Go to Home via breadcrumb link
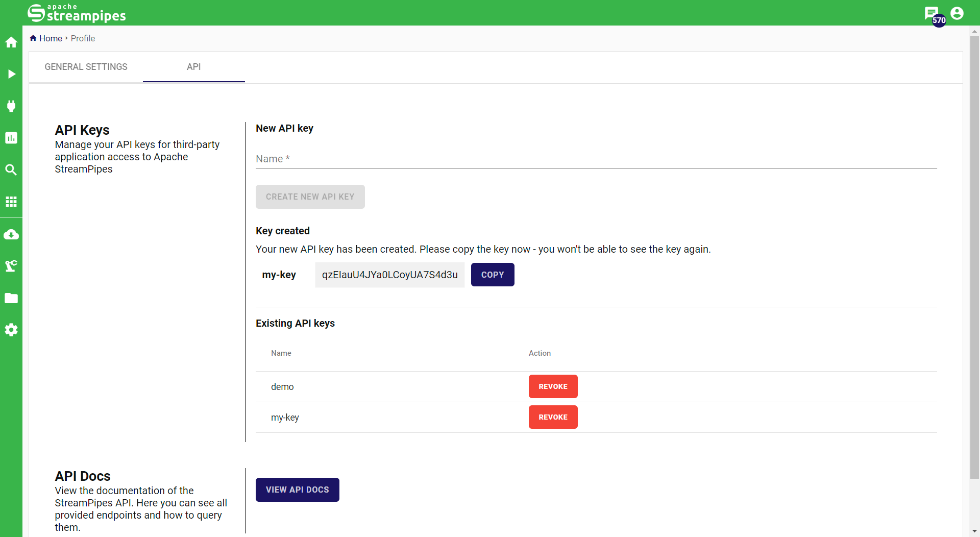Viewport: 980px width, 537px height. [x=50, y=38]
